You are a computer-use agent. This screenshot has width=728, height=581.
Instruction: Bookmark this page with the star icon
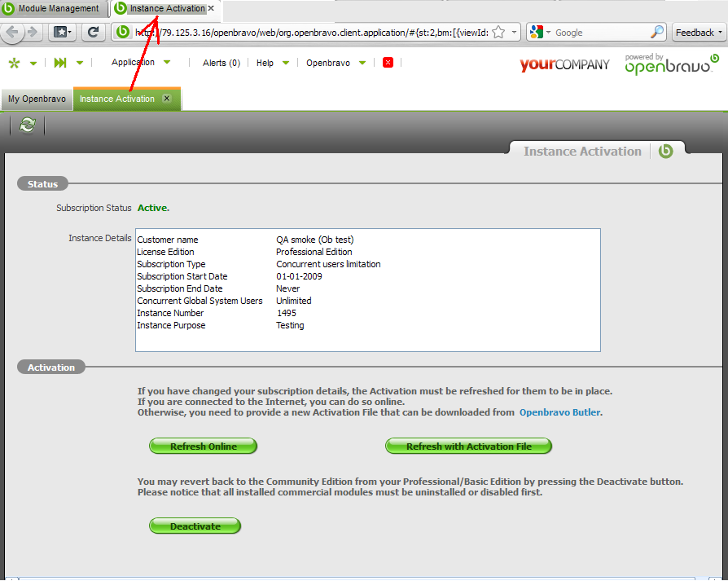tap(498, 32)
